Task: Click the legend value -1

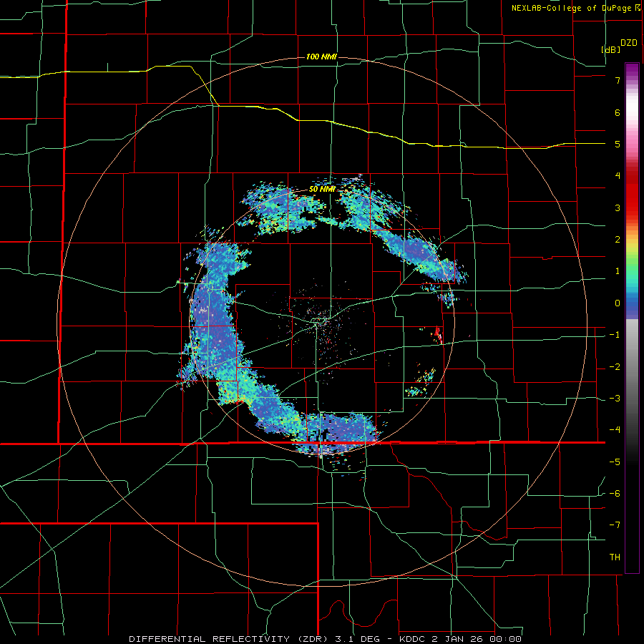Action: tap(615, 335)
